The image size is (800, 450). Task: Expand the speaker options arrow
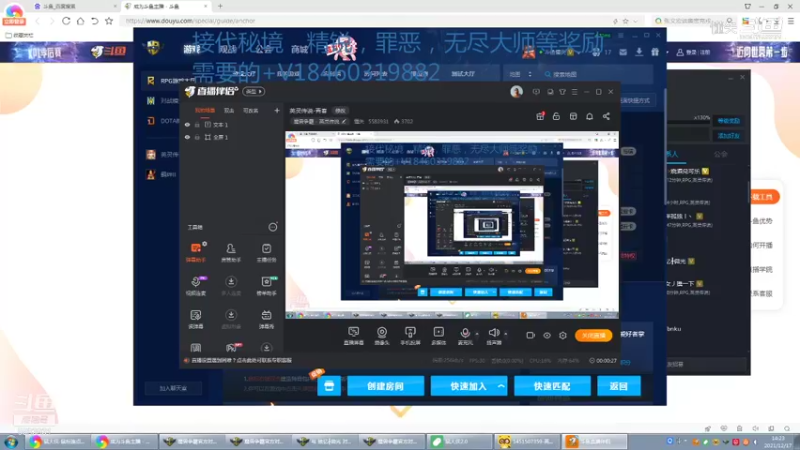click(506, 334)
